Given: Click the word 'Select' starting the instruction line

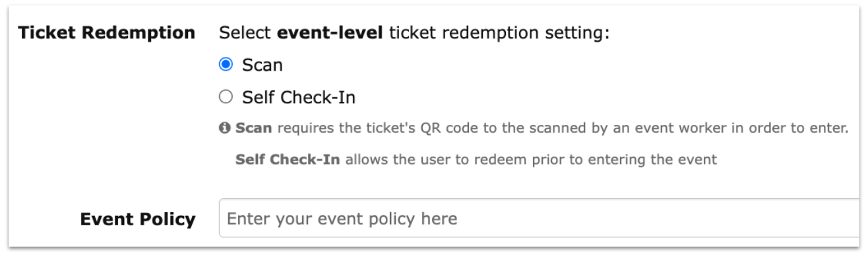Looking at the screenshot, I should point(245,32).
